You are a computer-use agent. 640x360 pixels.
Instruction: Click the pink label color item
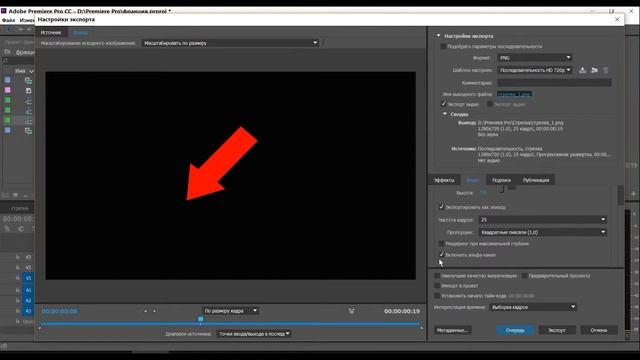(x=8, y=90)
